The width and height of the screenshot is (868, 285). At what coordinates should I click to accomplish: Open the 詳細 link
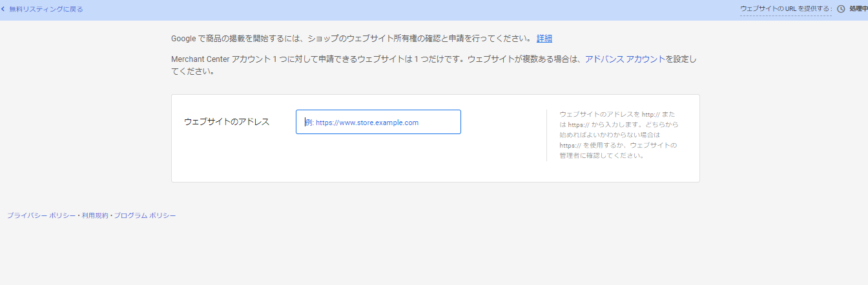[544, 39]
